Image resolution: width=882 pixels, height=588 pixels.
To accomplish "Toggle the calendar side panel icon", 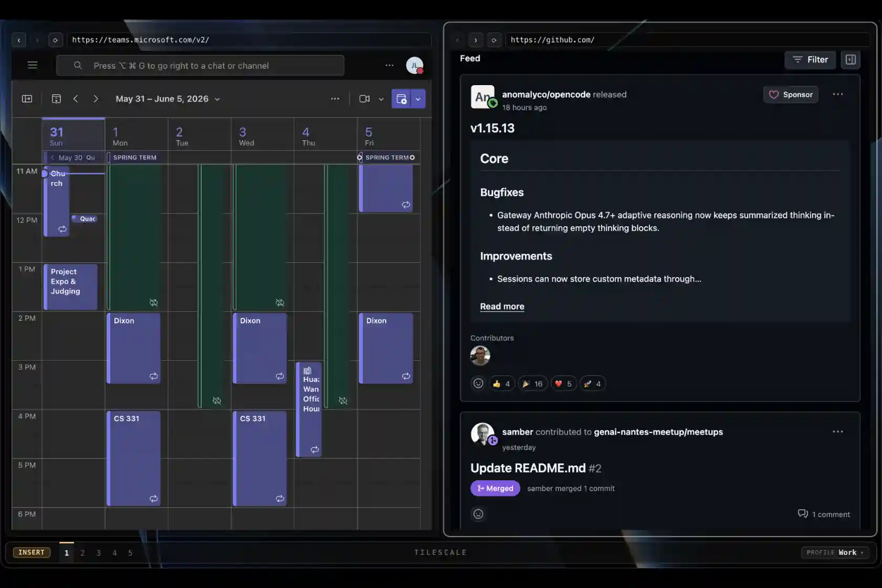I will pos(27,99).
